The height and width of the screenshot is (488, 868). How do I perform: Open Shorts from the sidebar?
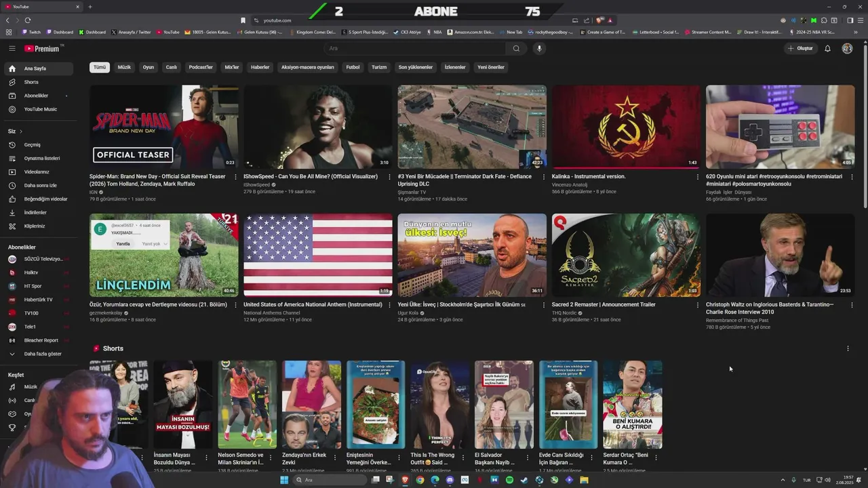coord(38,82)
